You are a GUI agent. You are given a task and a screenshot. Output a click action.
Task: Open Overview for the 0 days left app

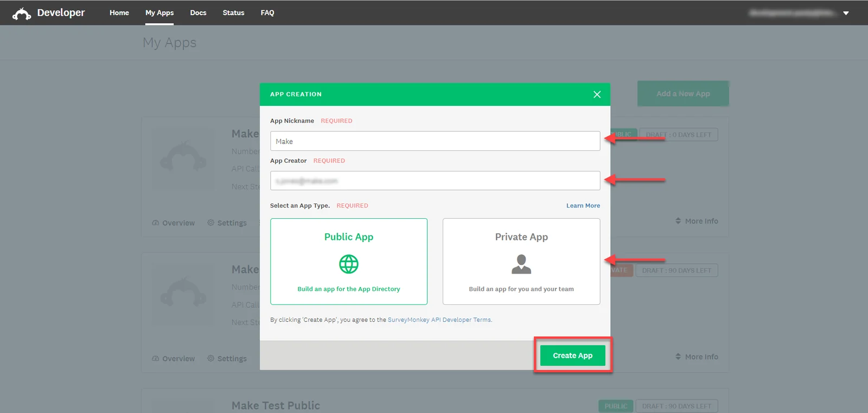pyautogui.click(x=174, y=223)
